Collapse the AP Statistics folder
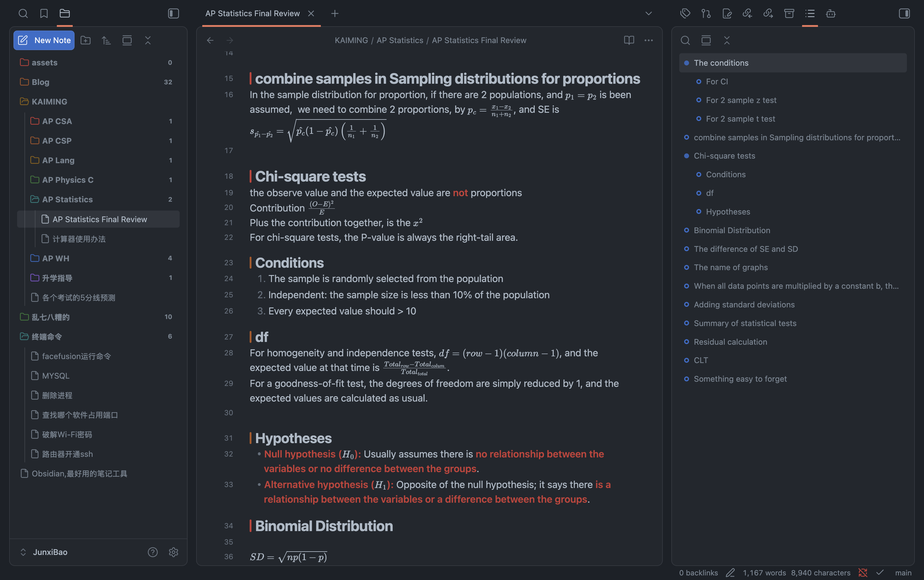924x580 pixels. (x=67, y=200)
